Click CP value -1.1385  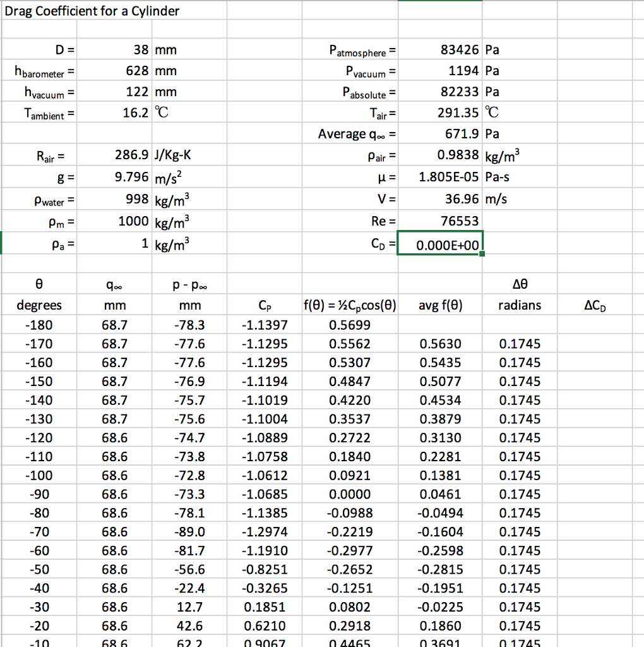265,513
